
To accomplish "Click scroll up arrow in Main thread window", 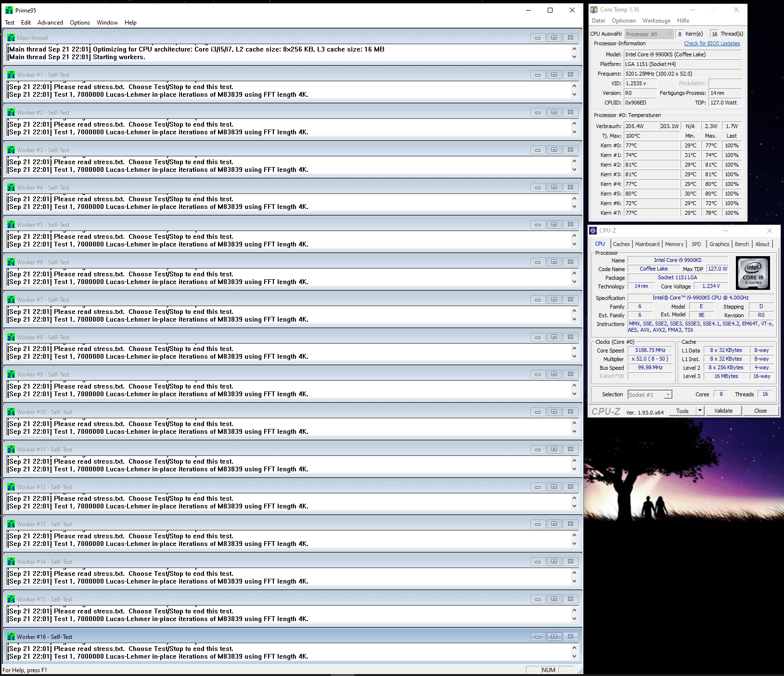I will tap(574, 49).
